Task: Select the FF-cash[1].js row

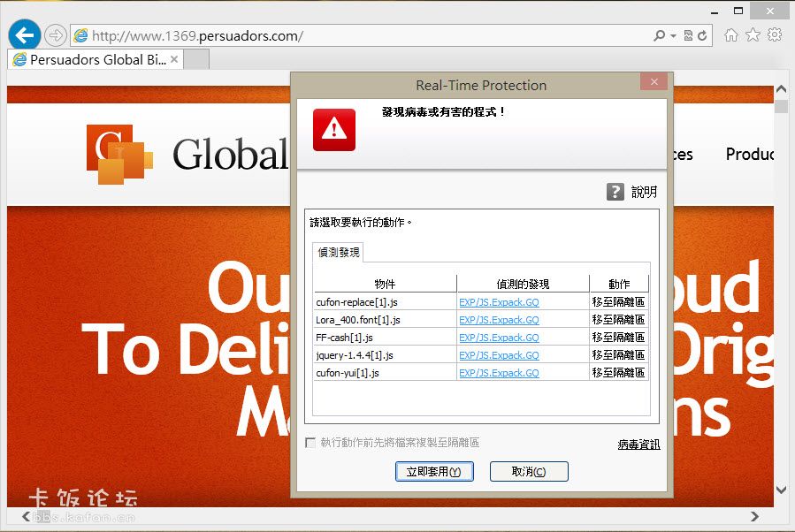Action: click(481, 338)
